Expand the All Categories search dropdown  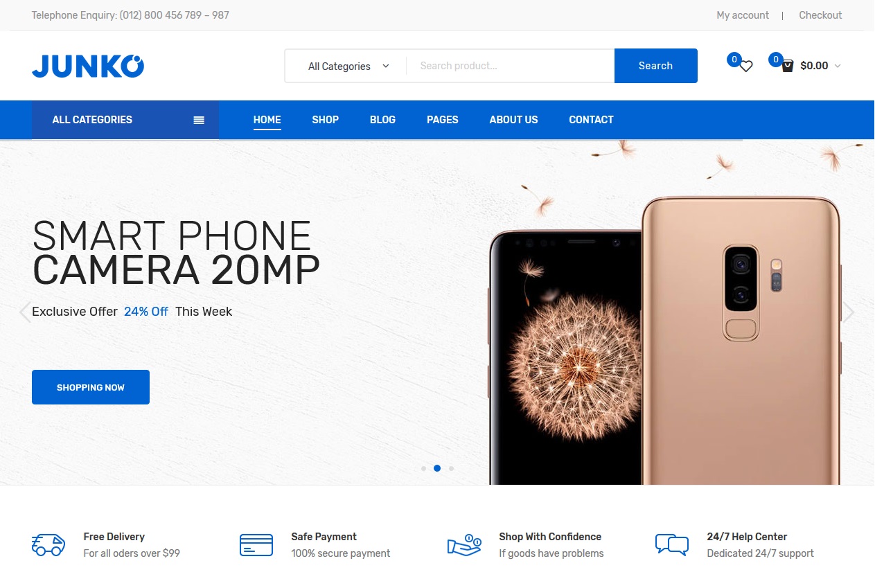pyautogui.click(x=348, y=66)
